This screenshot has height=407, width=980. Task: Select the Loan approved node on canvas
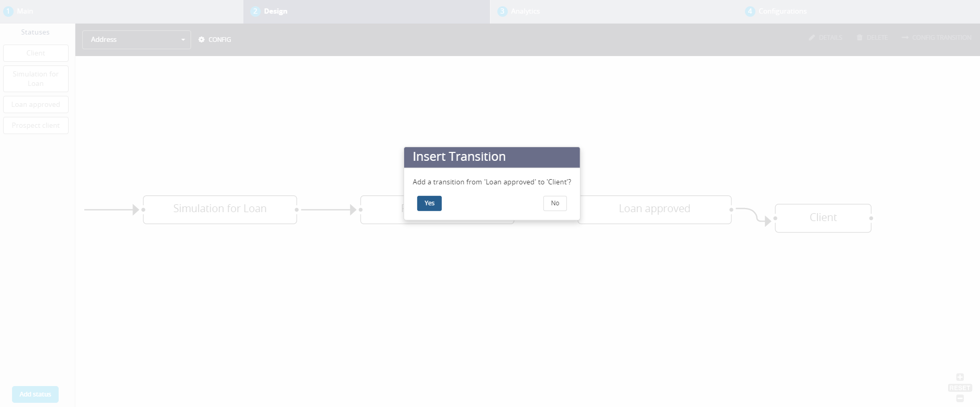[654, 209]
